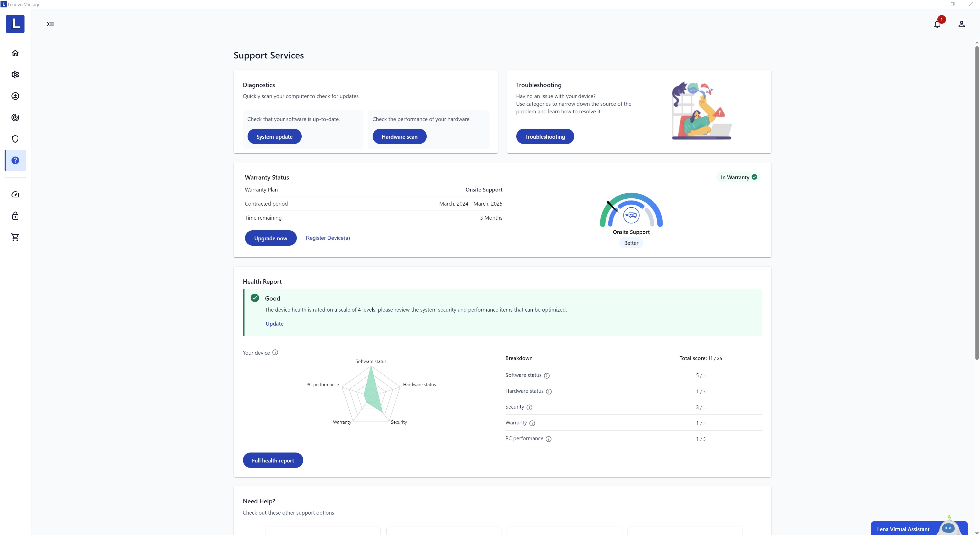The height and width of the screenshot is (535, 980).
Task: Open Smart Performance gauge icon in sidebar
Action: tap(15, 195)
